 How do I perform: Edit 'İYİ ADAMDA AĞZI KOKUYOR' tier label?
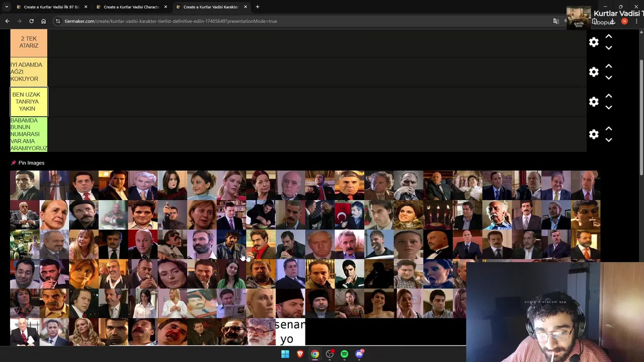click(x=29, y=72)
